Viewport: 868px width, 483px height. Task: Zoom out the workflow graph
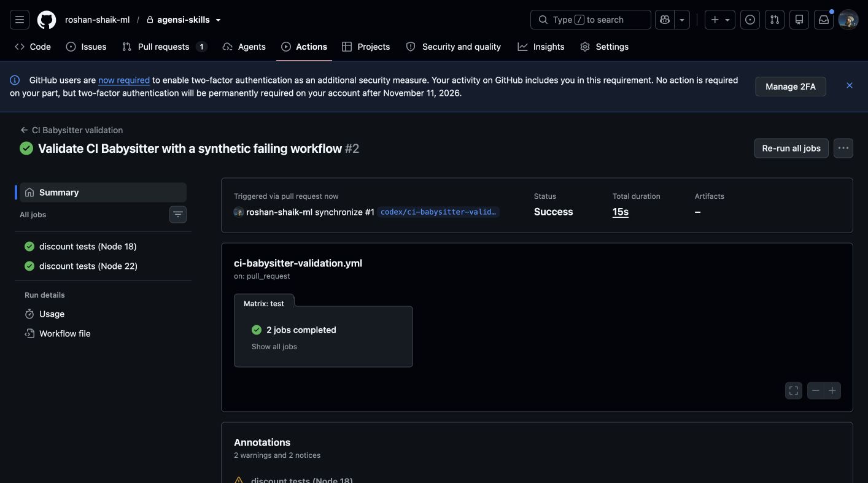[x=816, y=390]
